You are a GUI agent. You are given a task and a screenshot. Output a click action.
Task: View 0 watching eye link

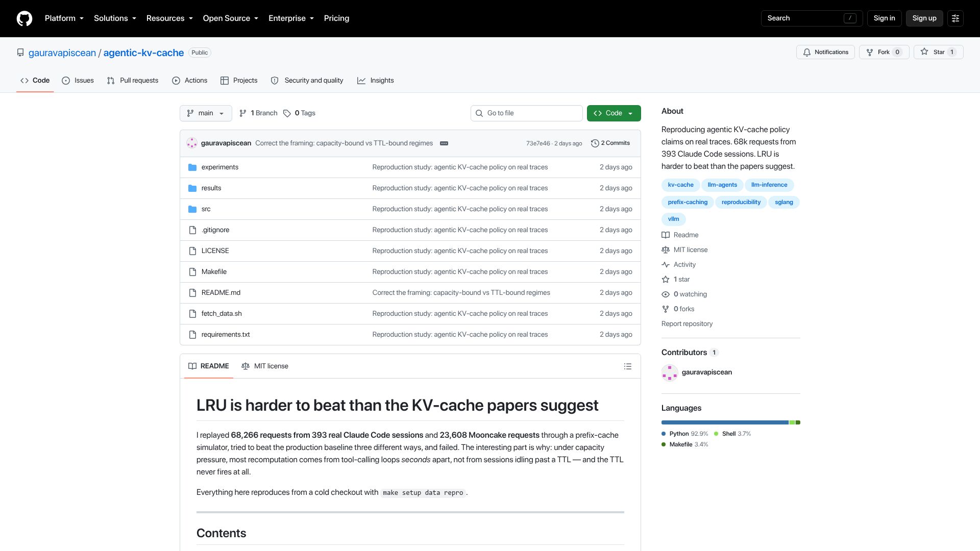pos(684,294)
